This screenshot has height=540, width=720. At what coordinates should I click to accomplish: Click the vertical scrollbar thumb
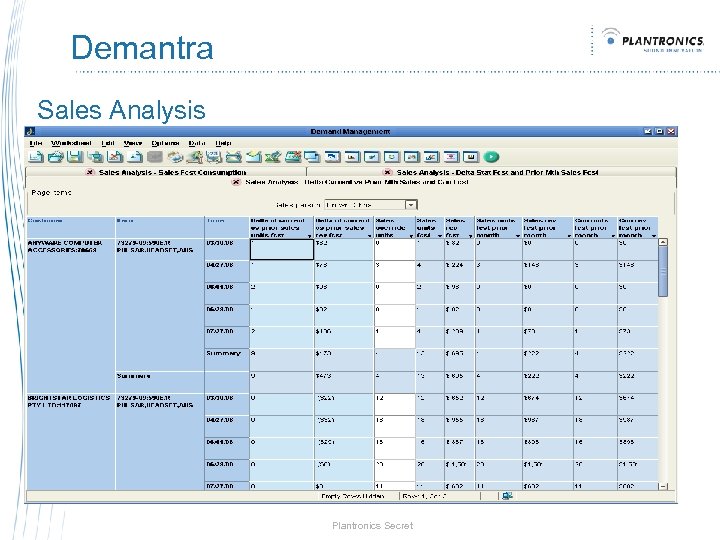pos(663,271)
